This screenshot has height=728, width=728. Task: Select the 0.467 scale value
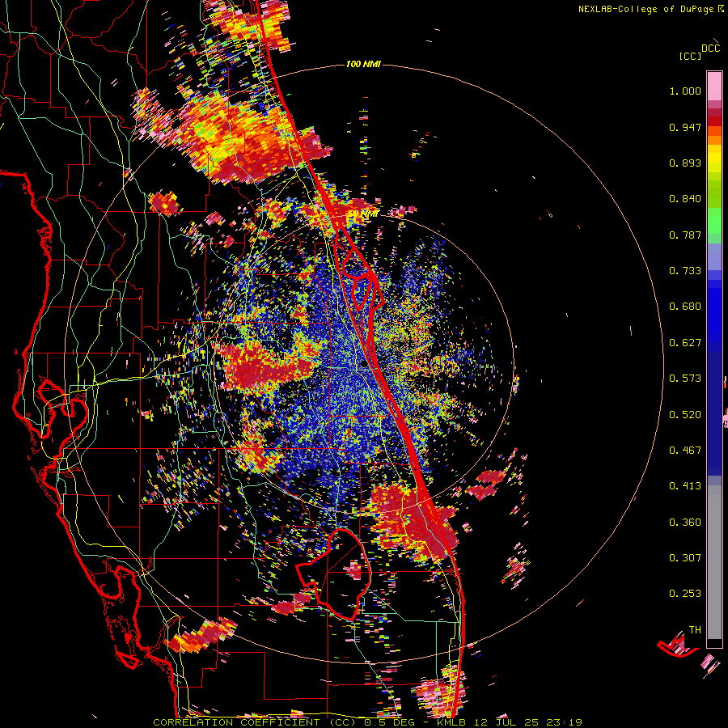click(685, 451)
